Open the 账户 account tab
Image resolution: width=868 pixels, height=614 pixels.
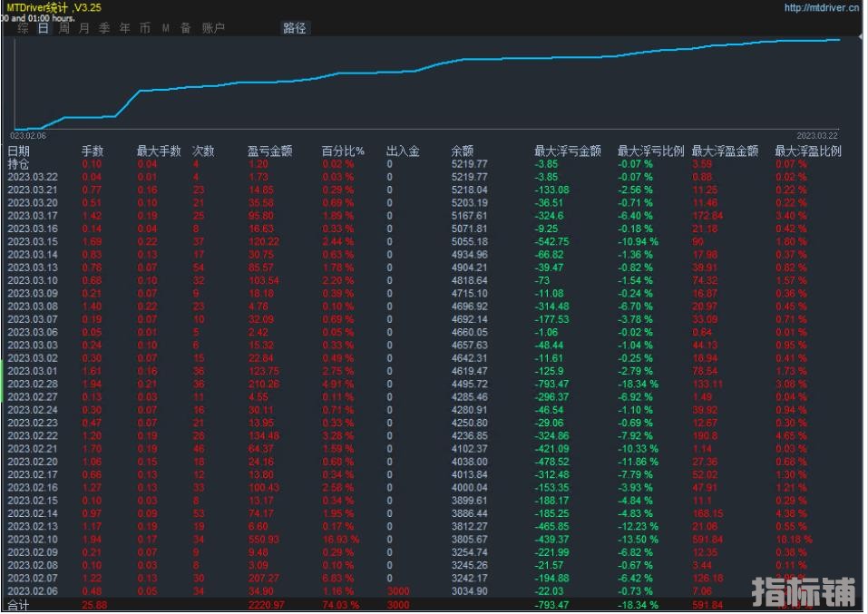[213, 28]
